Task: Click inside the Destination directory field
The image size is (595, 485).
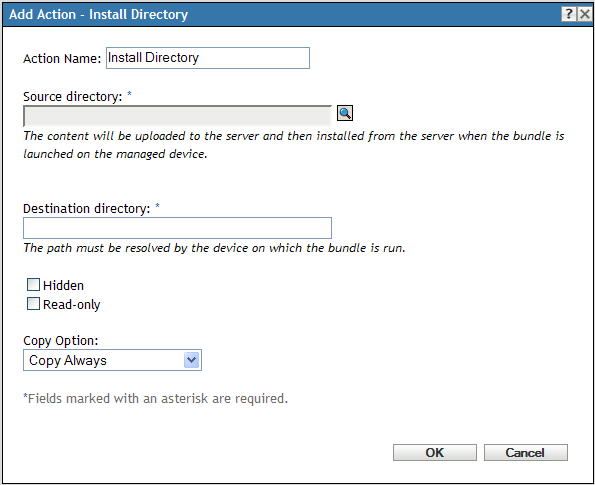Action: pyautogui.click(x=177, y=228)
